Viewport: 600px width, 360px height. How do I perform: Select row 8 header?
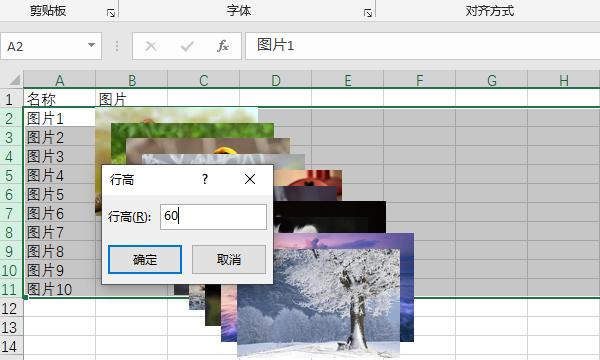pyautogui.click(x=11, y=231)
